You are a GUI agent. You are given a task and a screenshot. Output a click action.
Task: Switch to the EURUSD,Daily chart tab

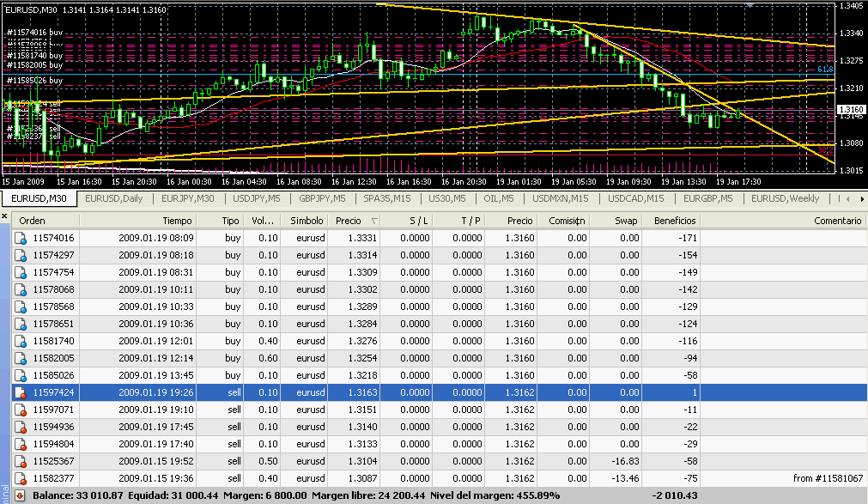pos(114,198)
